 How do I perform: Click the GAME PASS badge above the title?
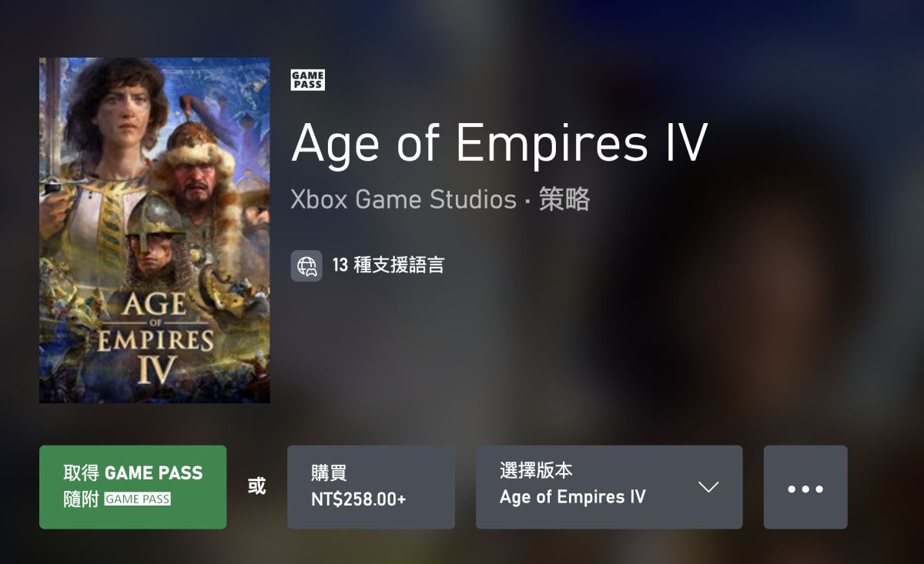(x=306, y=79)
